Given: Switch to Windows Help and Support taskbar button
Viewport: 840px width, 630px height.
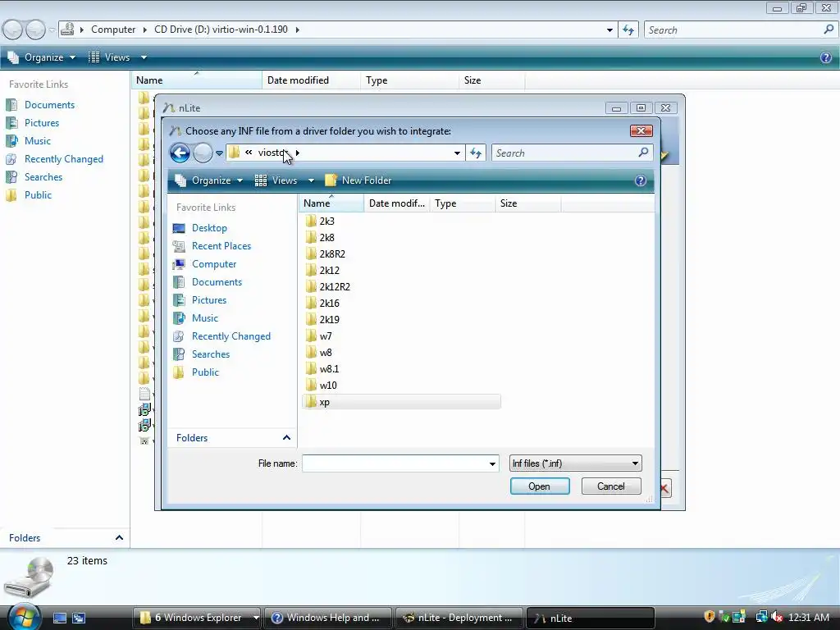Looking at the screenshot, I should point(326,618).
